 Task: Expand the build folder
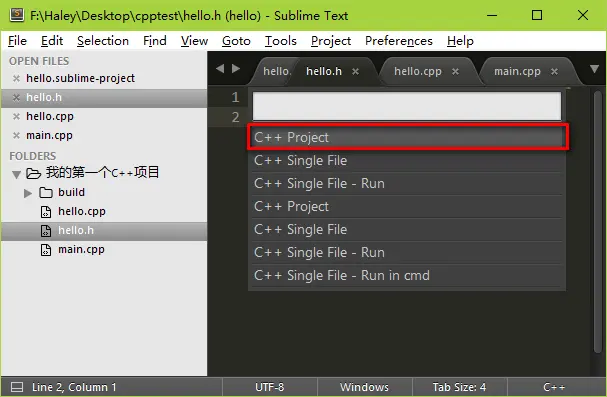click(x=28, y=193)
